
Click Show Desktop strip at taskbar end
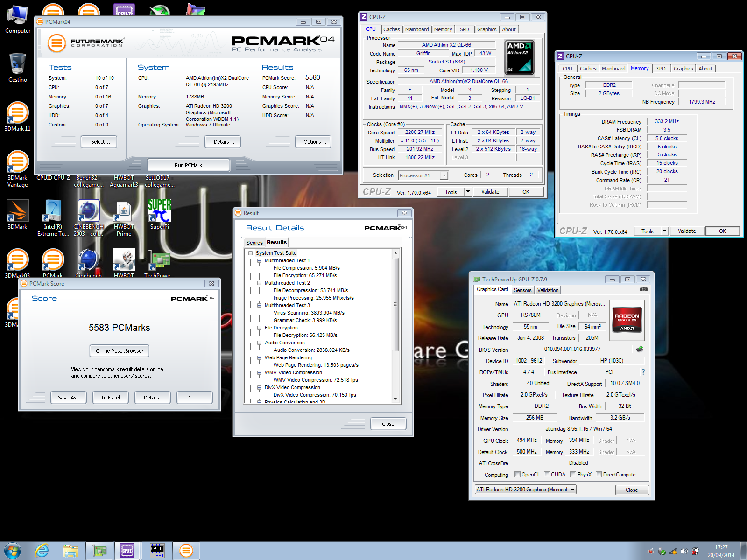[x=744, y=551]
